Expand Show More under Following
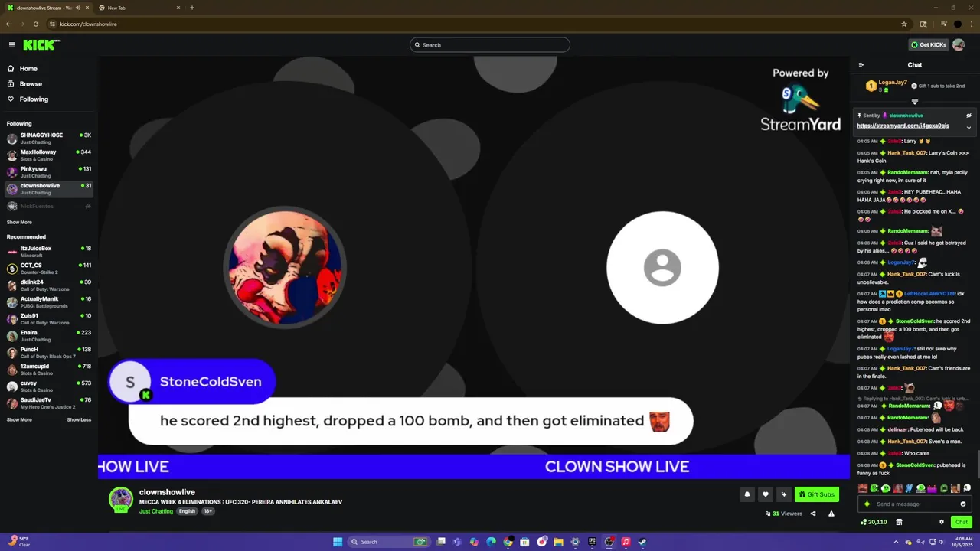The image size is (980, 551). tap(19, 223)
